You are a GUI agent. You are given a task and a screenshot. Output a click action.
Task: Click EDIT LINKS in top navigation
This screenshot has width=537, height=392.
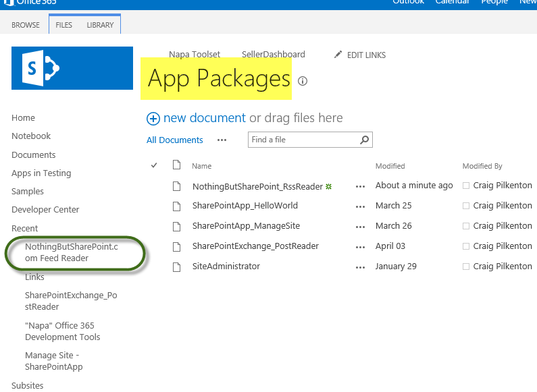[x=366, y=55]
